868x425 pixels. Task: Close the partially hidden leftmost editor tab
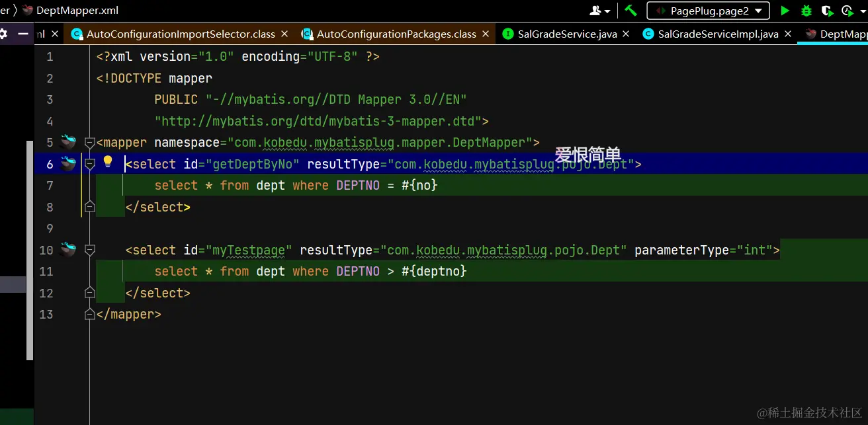pos(55,33)
